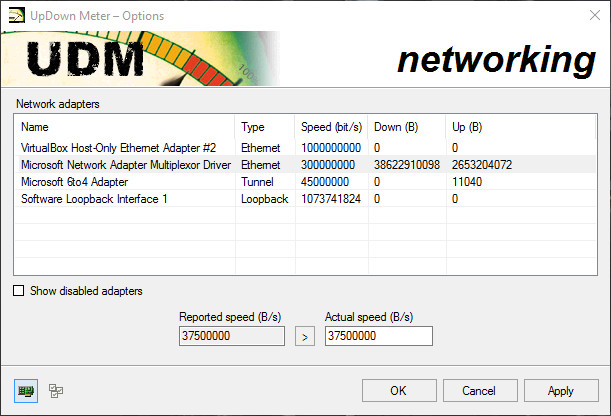
Task: Click the Loopback type cell
Action: click(x=264, y=199)
